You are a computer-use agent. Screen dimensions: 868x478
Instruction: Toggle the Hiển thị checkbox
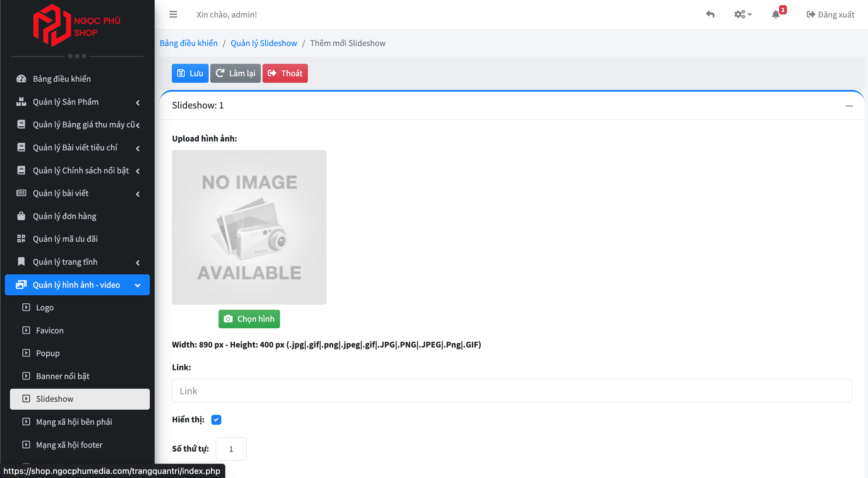tap(216, 420)
